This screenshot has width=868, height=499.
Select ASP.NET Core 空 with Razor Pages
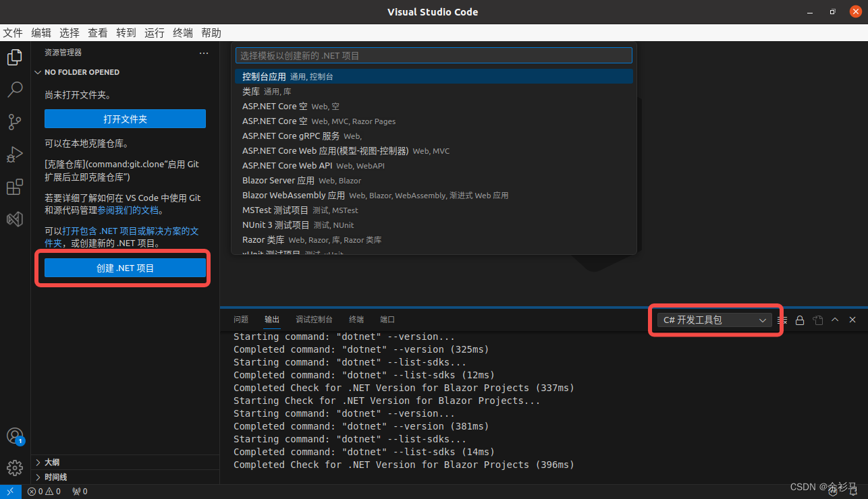[x=434, y=121]
